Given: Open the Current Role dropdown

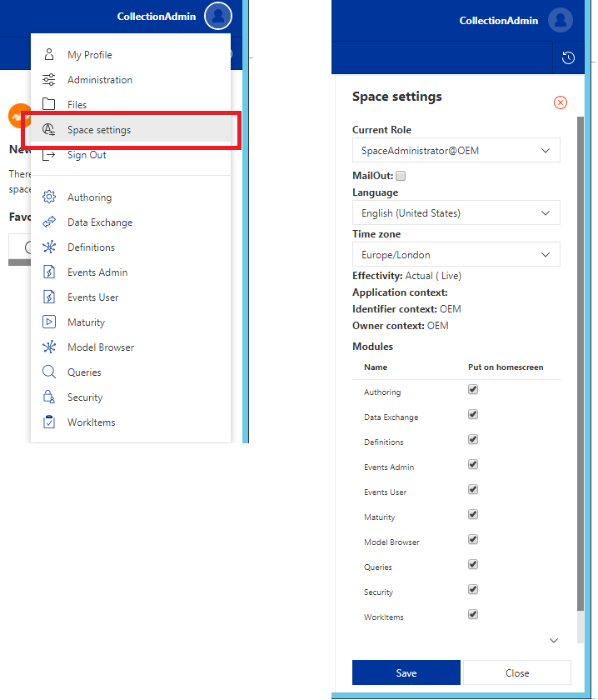Looking at the screenshot, I should [x=456, y=151].
